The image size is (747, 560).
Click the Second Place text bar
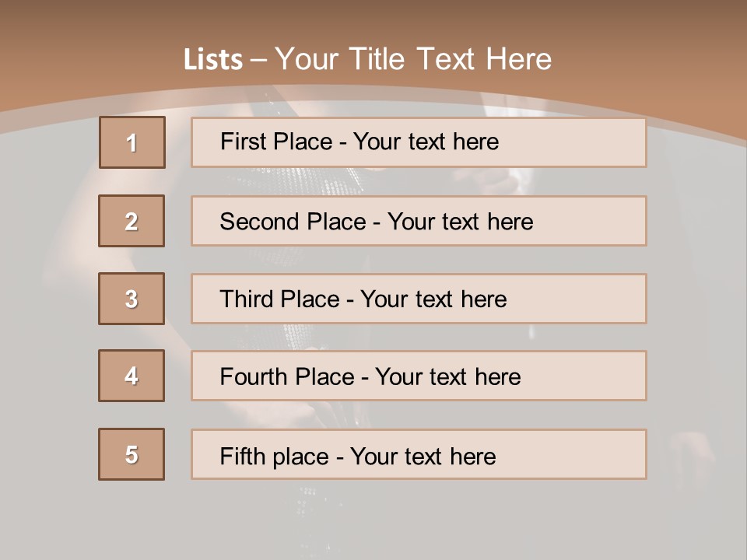[x=419, y=221]
